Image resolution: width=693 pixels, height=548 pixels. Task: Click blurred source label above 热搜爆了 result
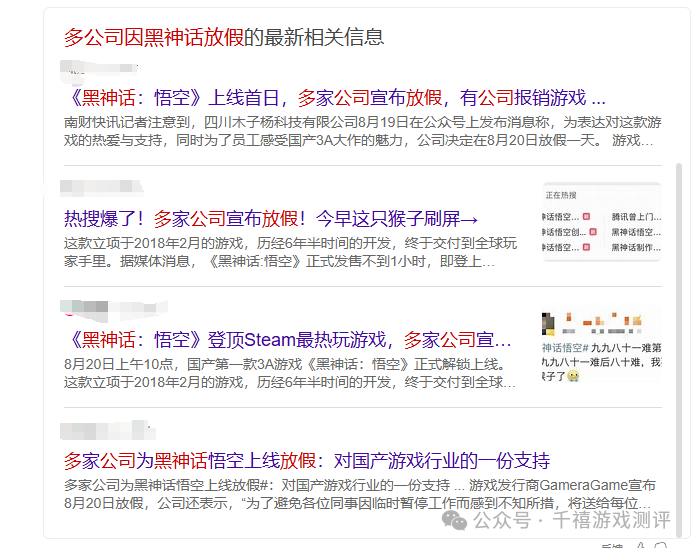(102, 187)
